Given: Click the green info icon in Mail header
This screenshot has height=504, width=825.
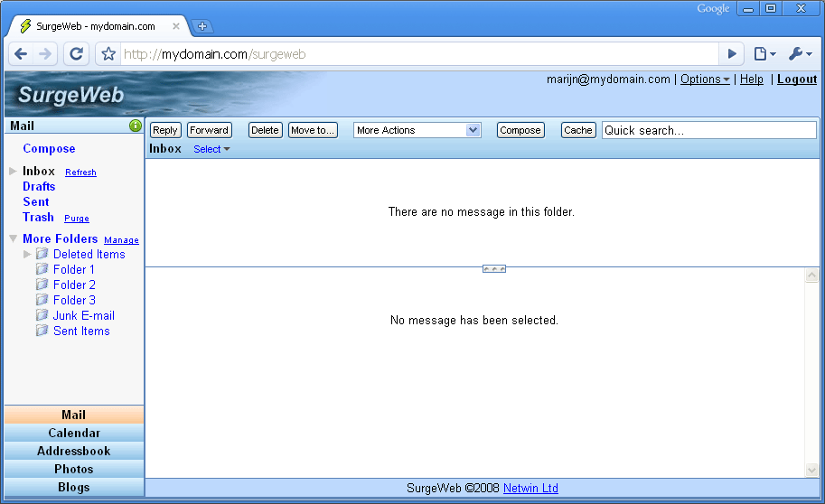Looking at the screenshot, I should tap(136, 126).
